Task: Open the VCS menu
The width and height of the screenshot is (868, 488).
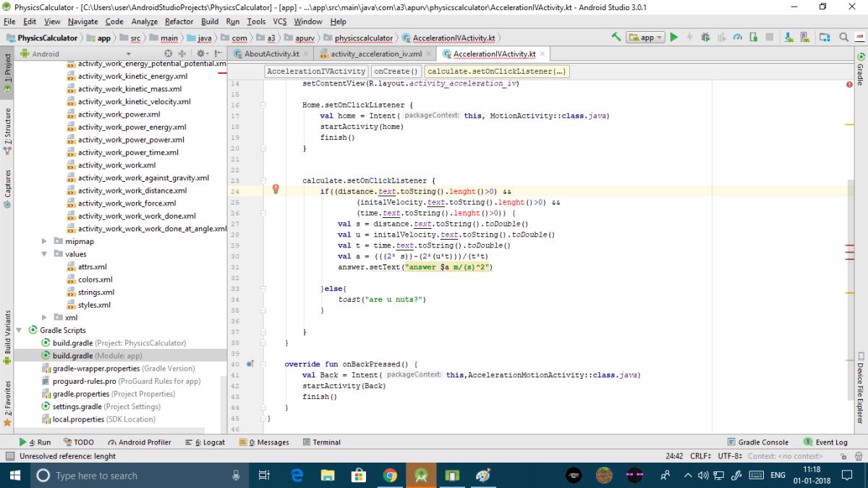Action: point(280,22)
